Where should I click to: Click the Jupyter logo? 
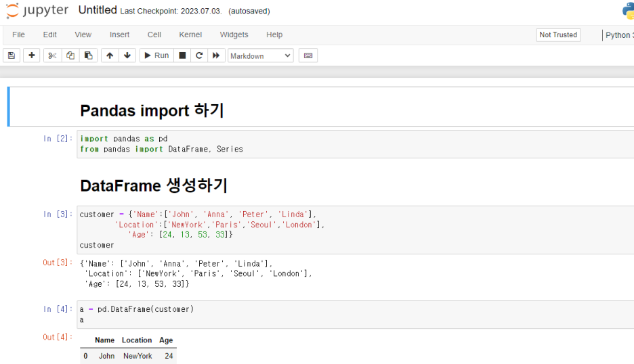pyautogui.click(x=37, y=11)
